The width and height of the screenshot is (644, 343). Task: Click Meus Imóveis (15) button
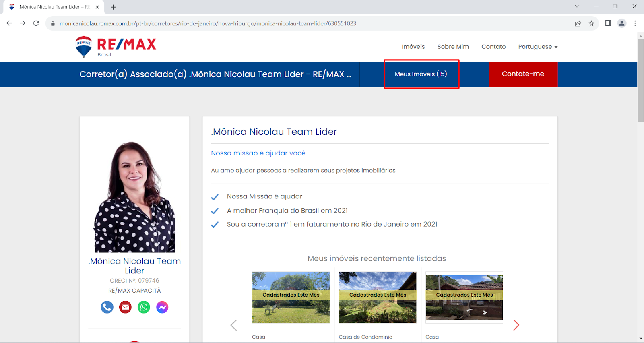421,74
